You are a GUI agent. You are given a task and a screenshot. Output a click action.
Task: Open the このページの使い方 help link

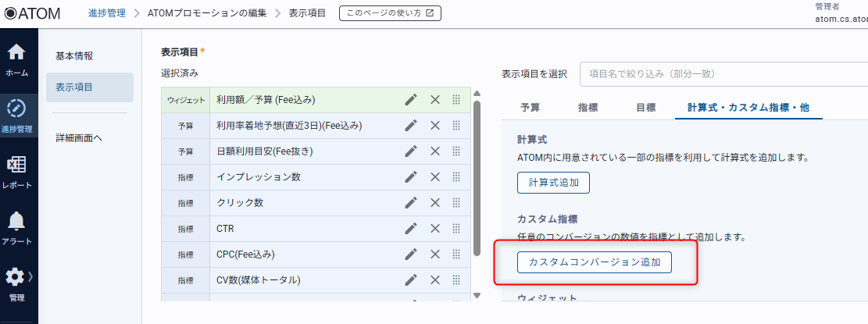point(390,13)
